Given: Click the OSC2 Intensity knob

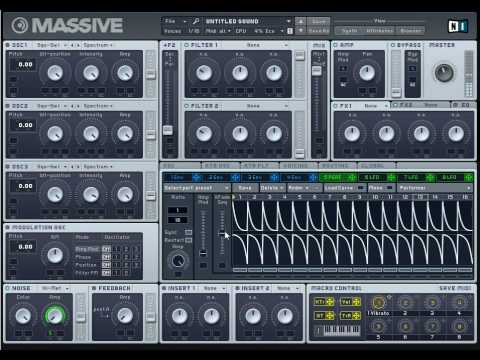Looking at the screenshot, I should tap(91, 134).
